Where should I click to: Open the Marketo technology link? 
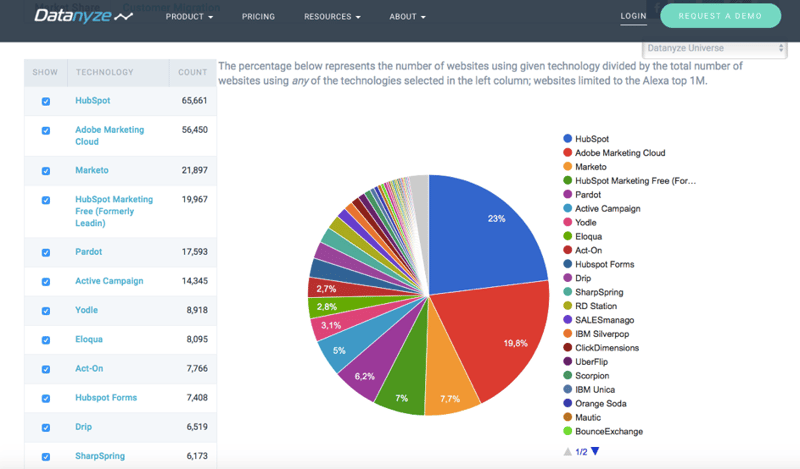point(92,170)
